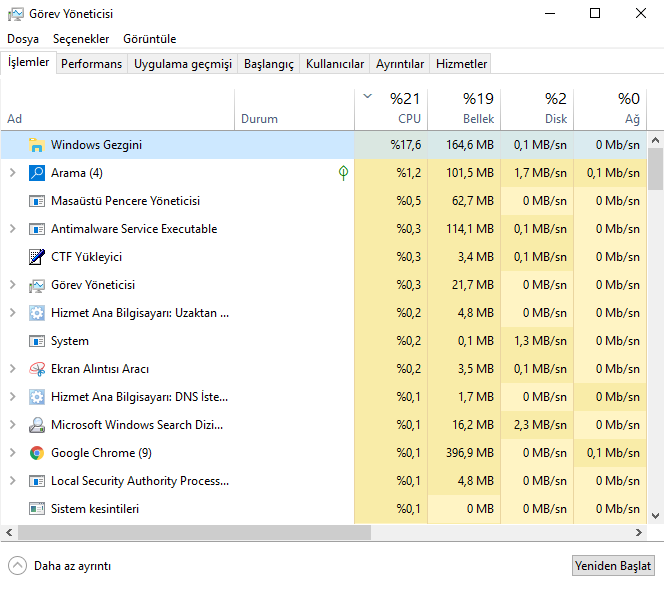The width and height of the screenshot is (664, 589).
Task: Select the Sistem kesintileri process name
Action: (x=95, y=509)
